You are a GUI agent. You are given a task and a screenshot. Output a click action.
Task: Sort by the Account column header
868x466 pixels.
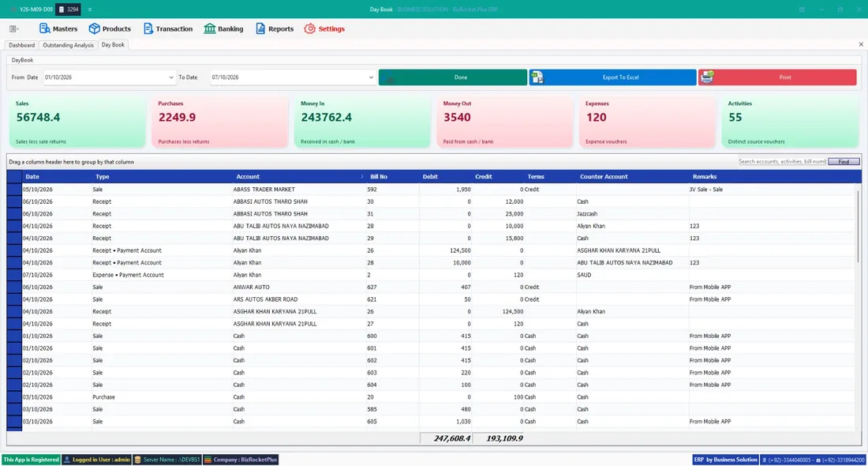click(x=299, y=177)
